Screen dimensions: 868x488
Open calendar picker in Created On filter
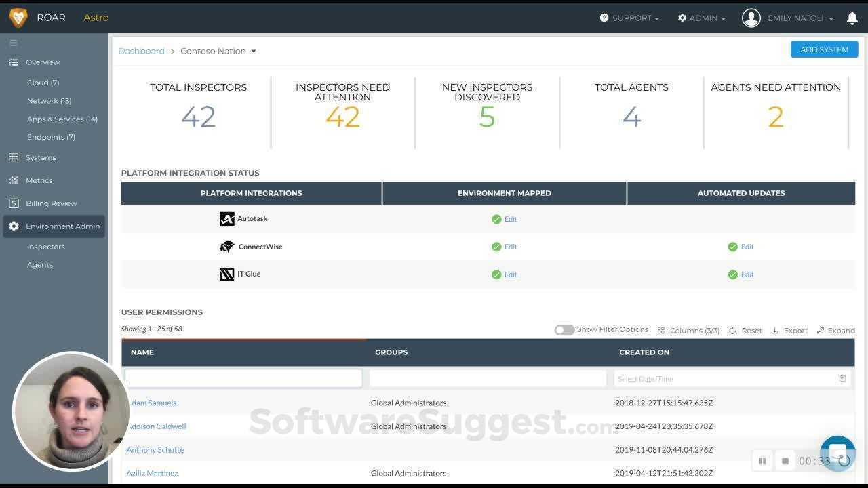coord(842,379)
